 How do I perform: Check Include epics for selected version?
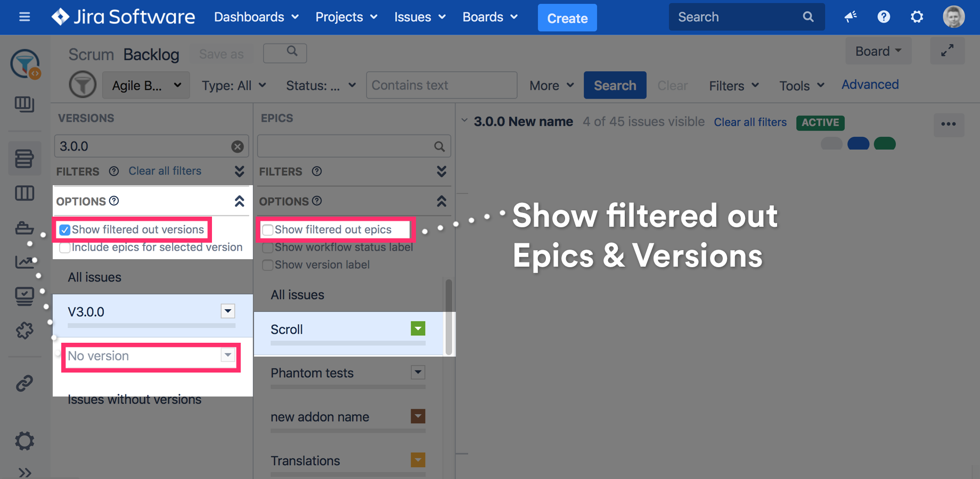(x=65, y=247)
